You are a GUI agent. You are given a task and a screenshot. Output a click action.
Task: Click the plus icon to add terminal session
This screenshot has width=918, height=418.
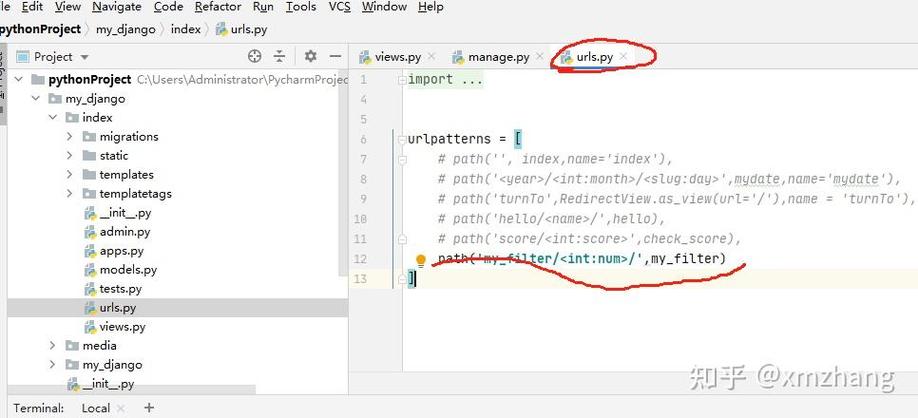[149, 407]
